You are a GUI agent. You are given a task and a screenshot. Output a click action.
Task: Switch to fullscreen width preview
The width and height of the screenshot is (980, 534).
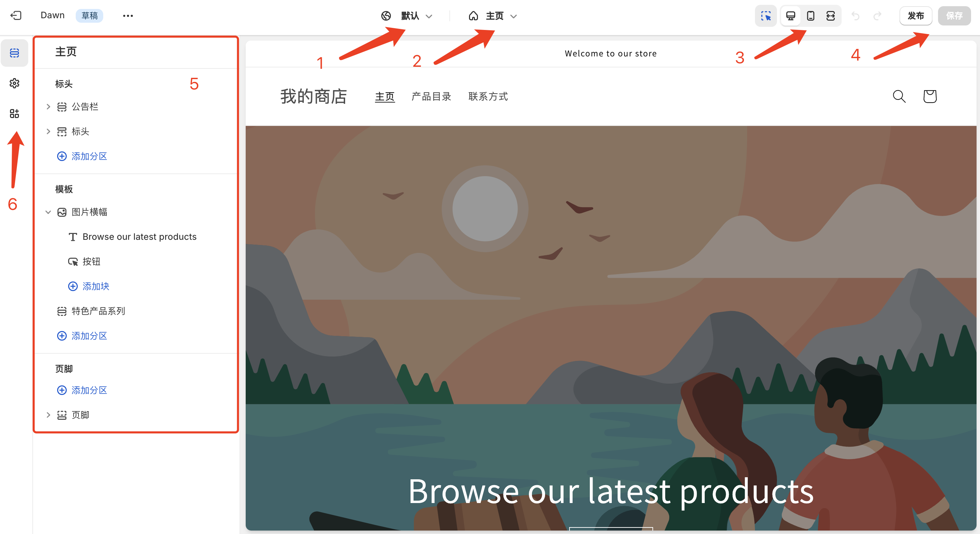click(x=831, y=15)
